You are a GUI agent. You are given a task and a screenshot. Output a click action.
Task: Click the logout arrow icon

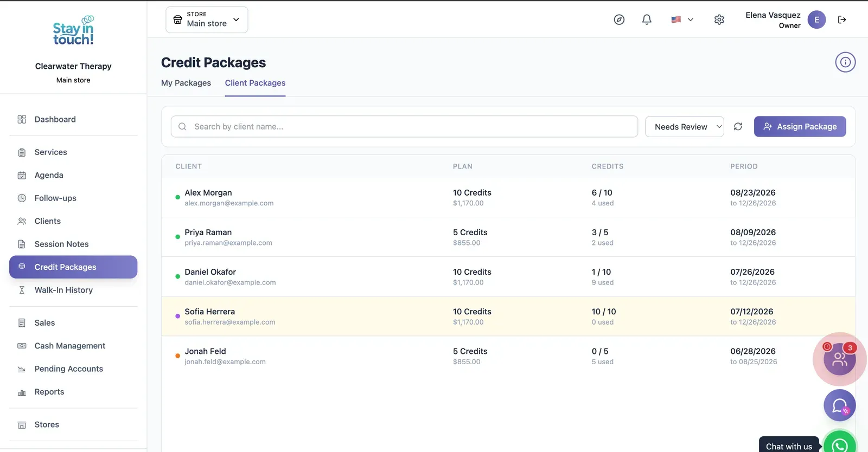[x=842, y=20]
